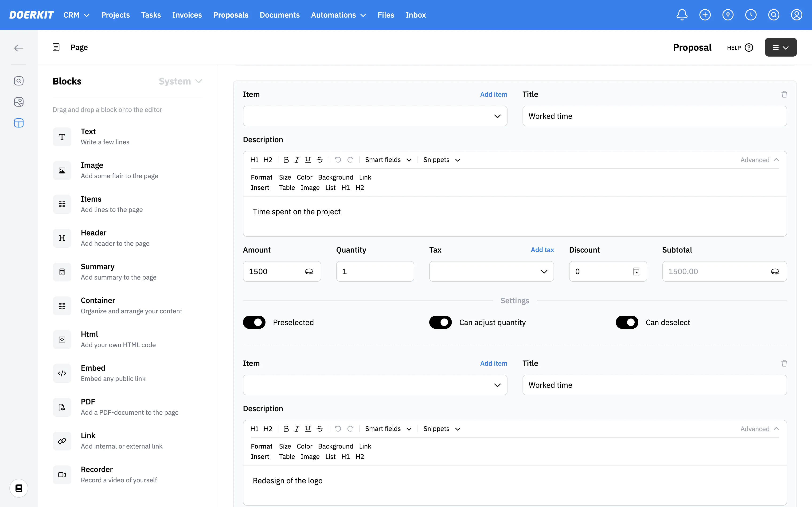Click the back arrow in the left sidebar
This screenshot has height=507, width=812.
coord(19,48)
